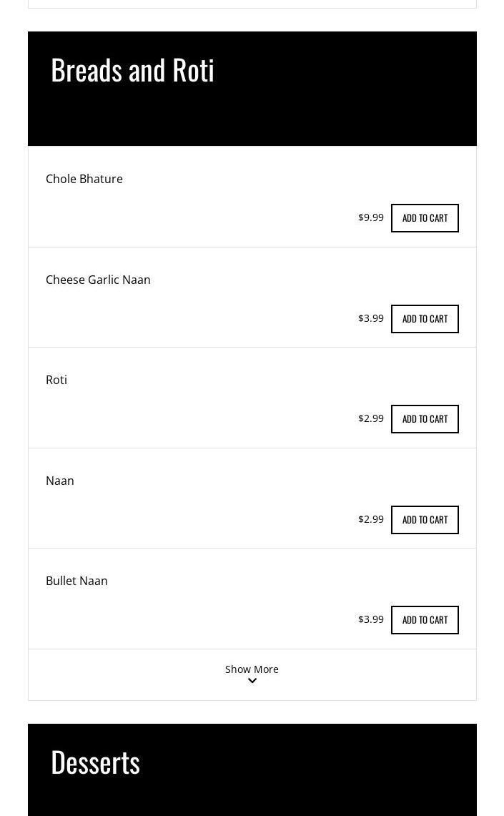Add Bullet Naan to cart
The height and width of the screenshot is (816, 504).
(425, 620)
